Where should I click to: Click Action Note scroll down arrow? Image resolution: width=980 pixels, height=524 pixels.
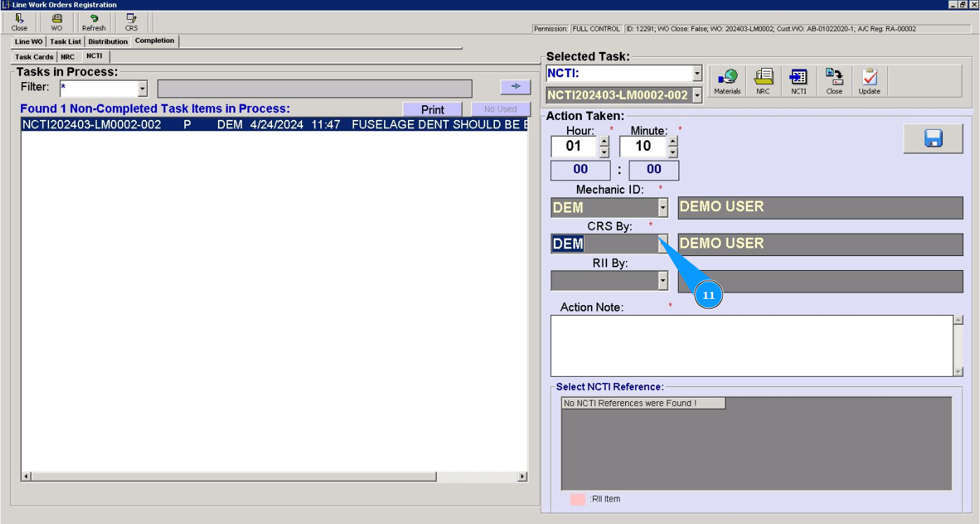click(x=958, y=371)
